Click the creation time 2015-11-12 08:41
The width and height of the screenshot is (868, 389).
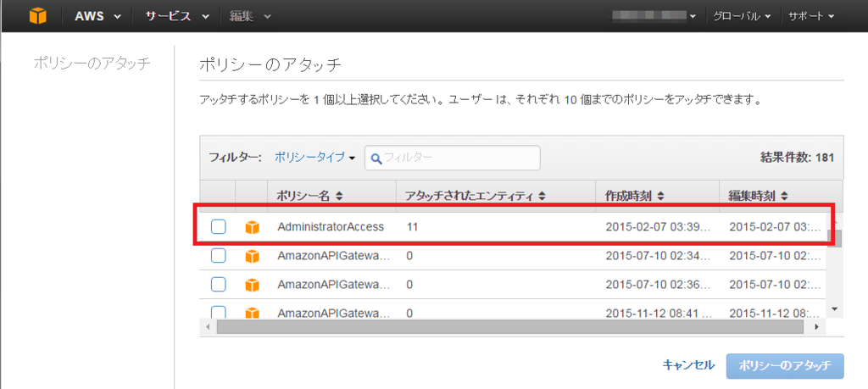point(658,314)
